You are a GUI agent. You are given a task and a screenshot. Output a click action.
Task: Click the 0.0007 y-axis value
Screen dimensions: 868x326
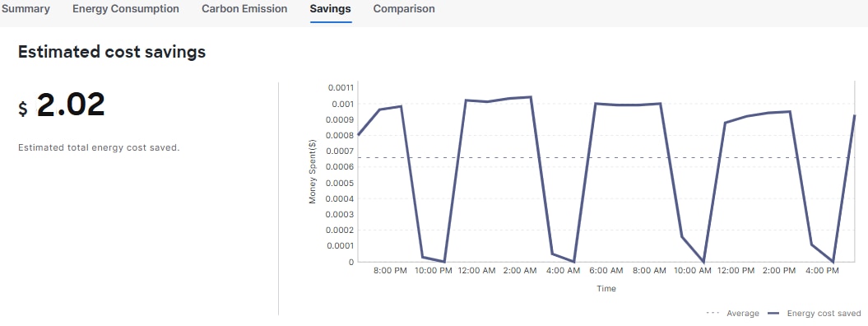(341, 151)
